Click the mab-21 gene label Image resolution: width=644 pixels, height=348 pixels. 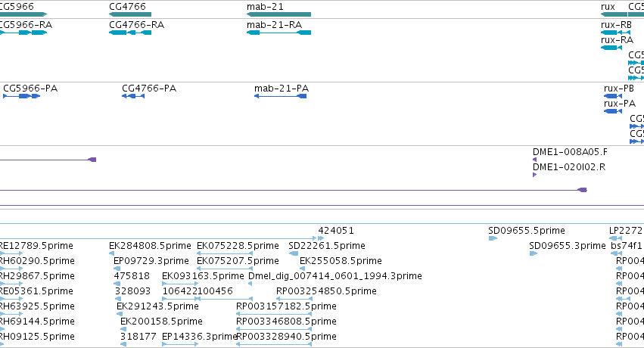coord(265,7)
